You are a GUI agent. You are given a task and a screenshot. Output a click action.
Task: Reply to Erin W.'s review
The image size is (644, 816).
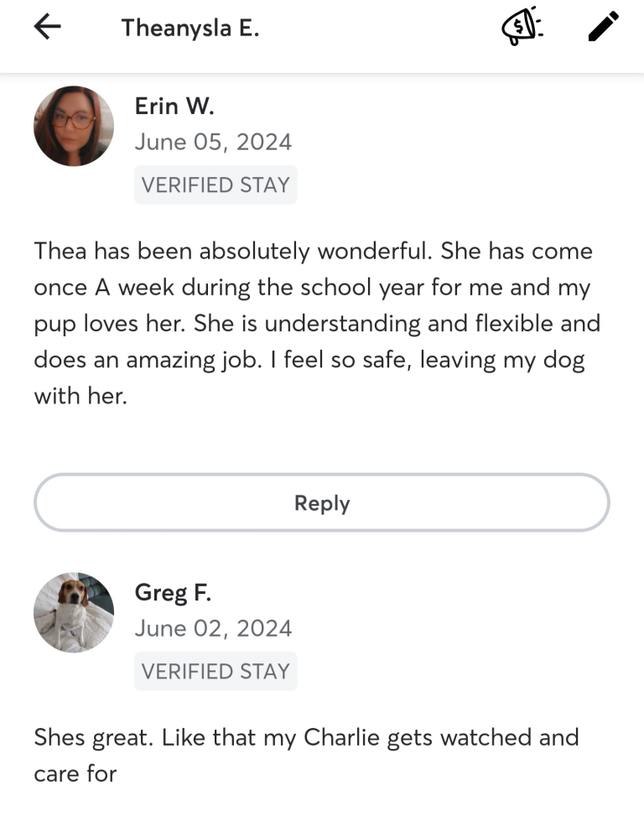click(x=322, y=503)
